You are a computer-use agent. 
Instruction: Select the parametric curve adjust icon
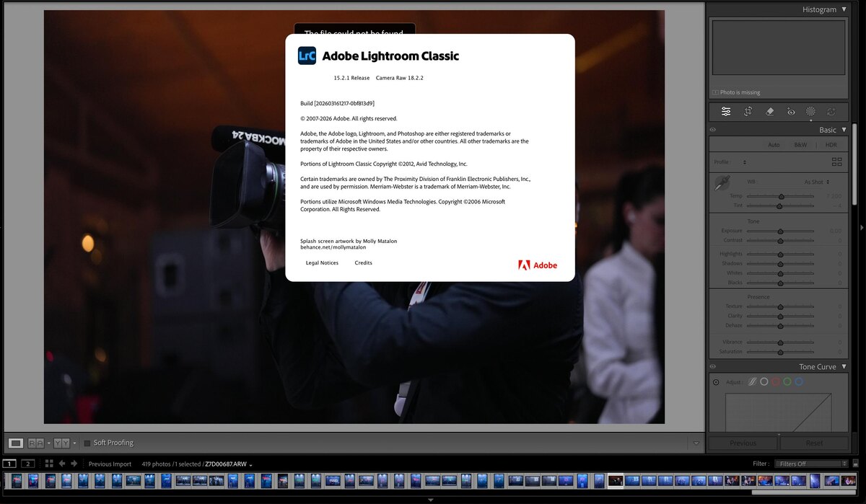tap(752, 381)
